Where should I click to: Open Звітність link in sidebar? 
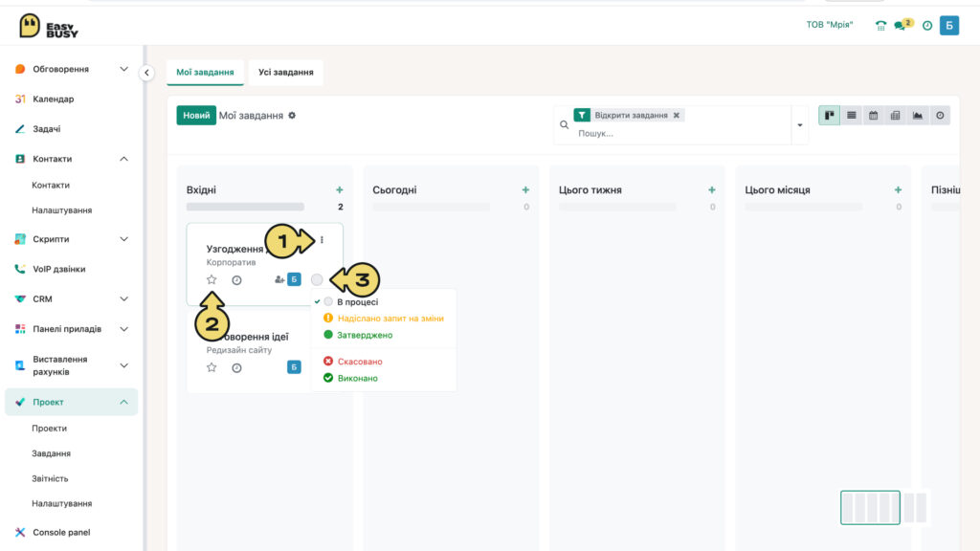coord(50,478)
